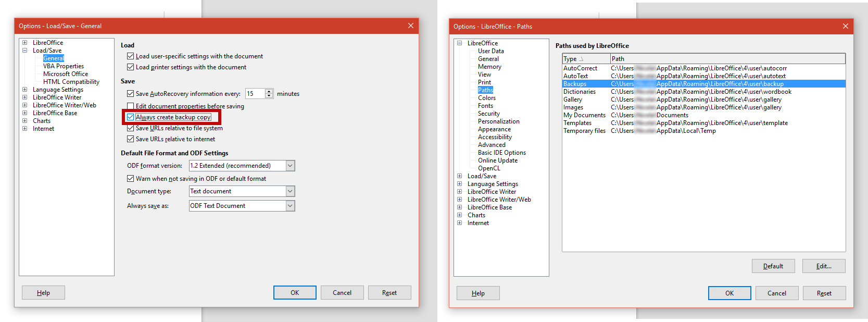The image size is (868, 322).
Task: Expand the LibreOffice node in Load/Save dialog
Action: (x=24, y=43)
